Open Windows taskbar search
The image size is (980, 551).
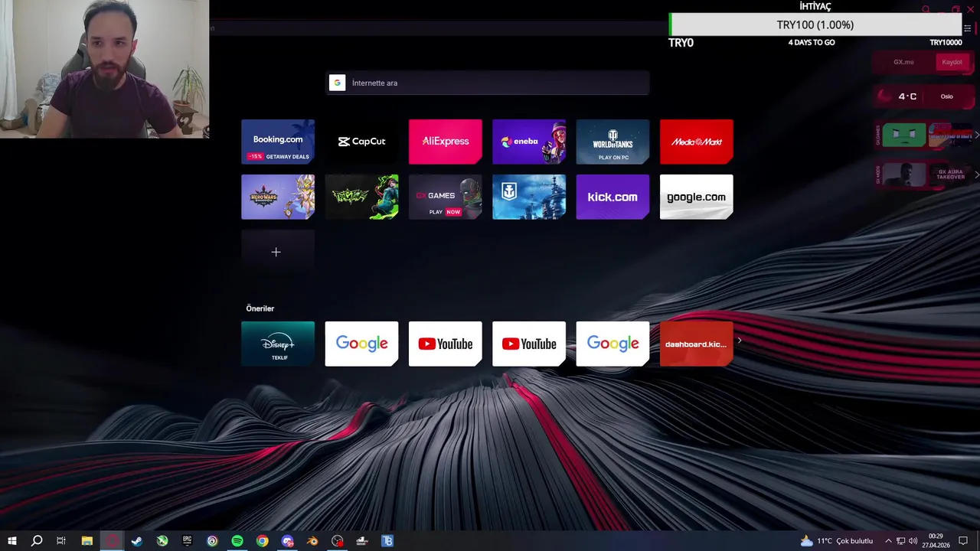point(36,541)
